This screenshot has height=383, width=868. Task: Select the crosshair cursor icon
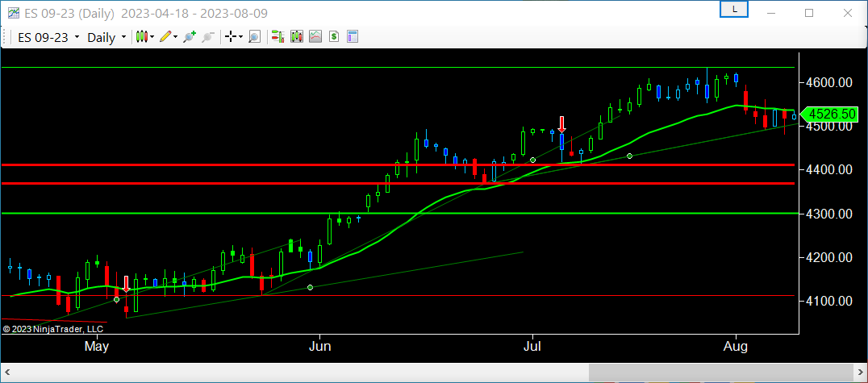click(230, 37)
